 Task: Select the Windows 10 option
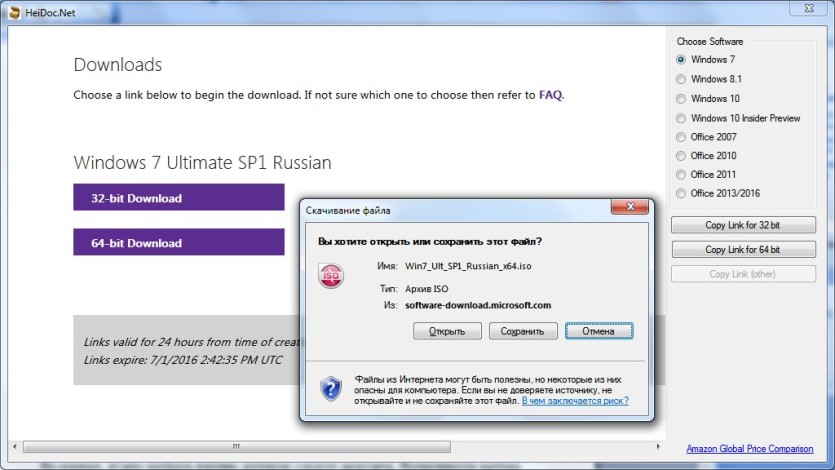(681, 99)
